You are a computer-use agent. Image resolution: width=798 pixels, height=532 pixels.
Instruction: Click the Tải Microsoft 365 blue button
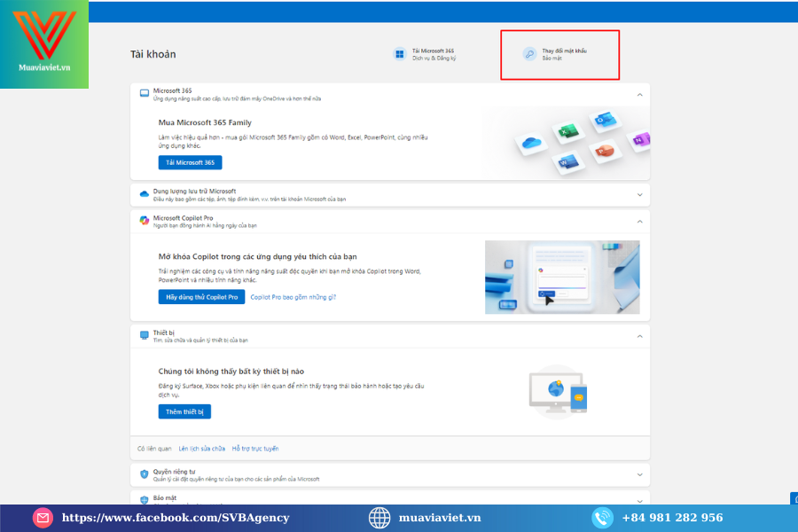coord(190,162)
